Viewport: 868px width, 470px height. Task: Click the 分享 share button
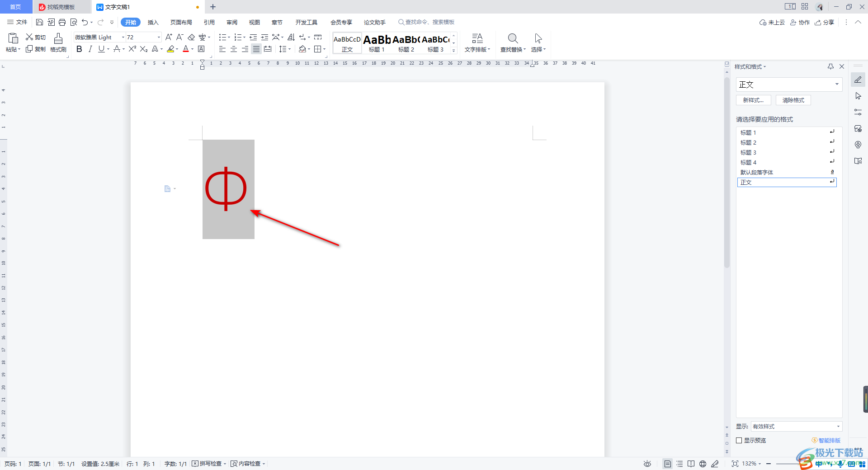pos(824,22)
